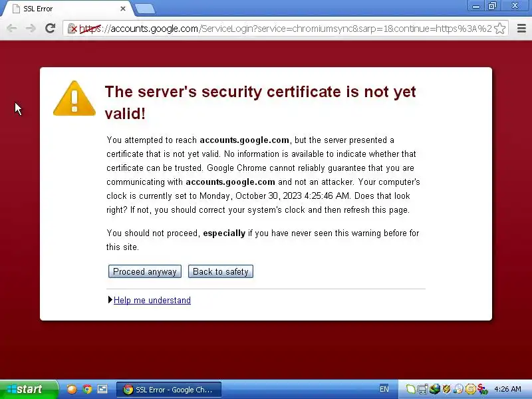Close the SSL Error tab
The image size is (532, 399).
pos(123,9)
